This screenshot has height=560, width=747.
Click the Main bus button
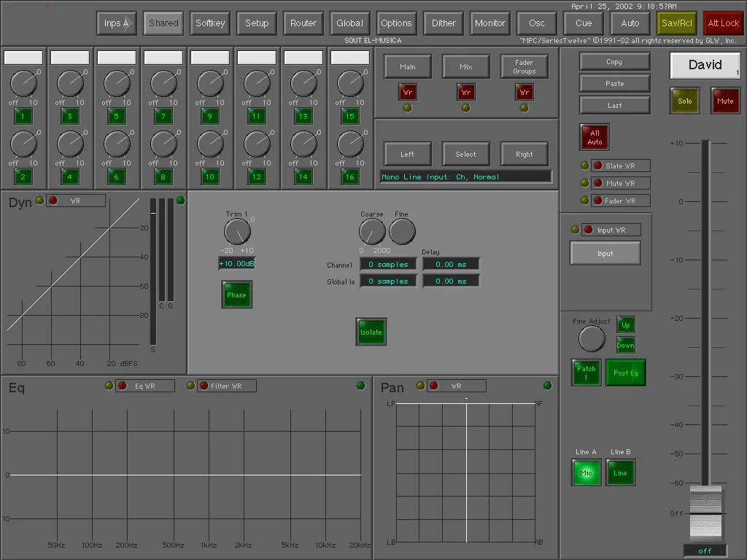click(x=408, y=66)
